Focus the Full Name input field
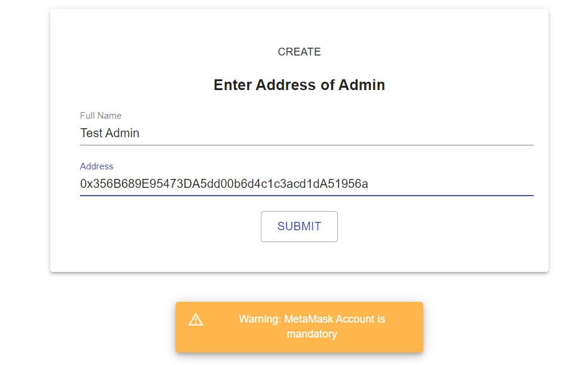This screenshot has width=588, height=365. coord(306,133)
